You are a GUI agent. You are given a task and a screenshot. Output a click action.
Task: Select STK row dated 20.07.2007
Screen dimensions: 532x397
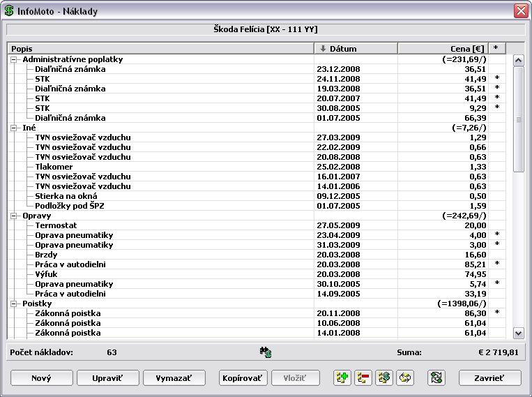(x=257, y=98)
